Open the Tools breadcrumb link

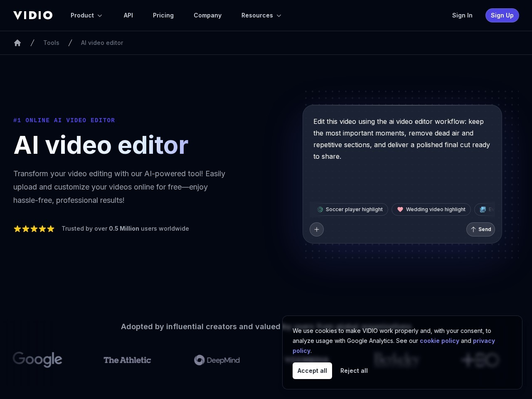(x=51, y=43)
